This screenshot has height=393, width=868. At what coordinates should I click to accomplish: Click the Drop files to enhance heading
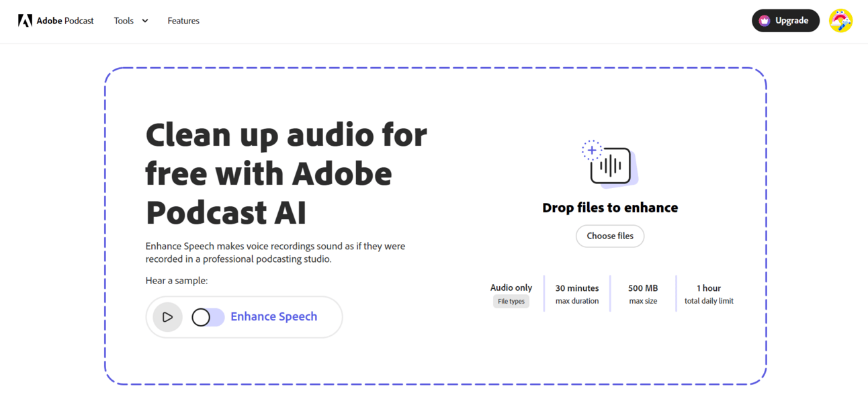coord(610,208)
